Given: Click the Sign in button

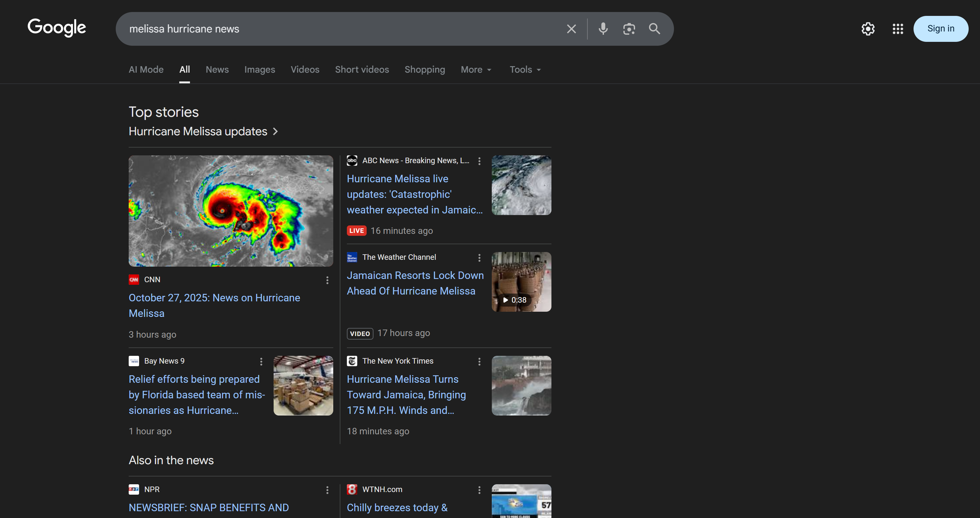Looking at the screenshot, I should [x=940, y=29].
